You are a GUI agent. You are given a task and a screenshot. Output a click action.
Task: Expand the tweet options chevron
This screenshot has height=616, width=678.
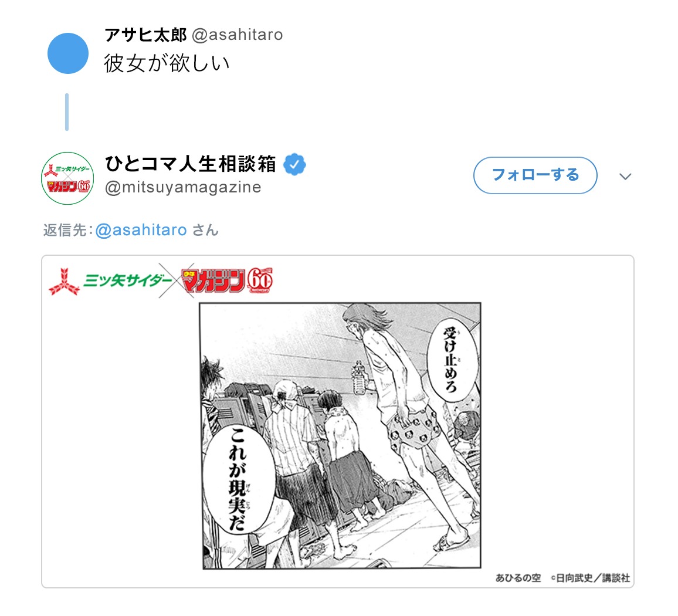[x=625, y=176]
